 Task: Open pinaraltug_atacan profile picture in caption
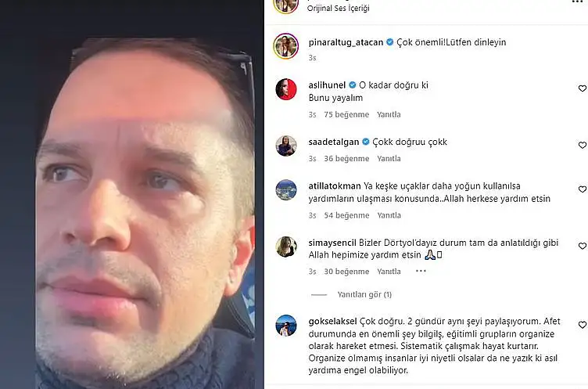[x=285, y=46]
